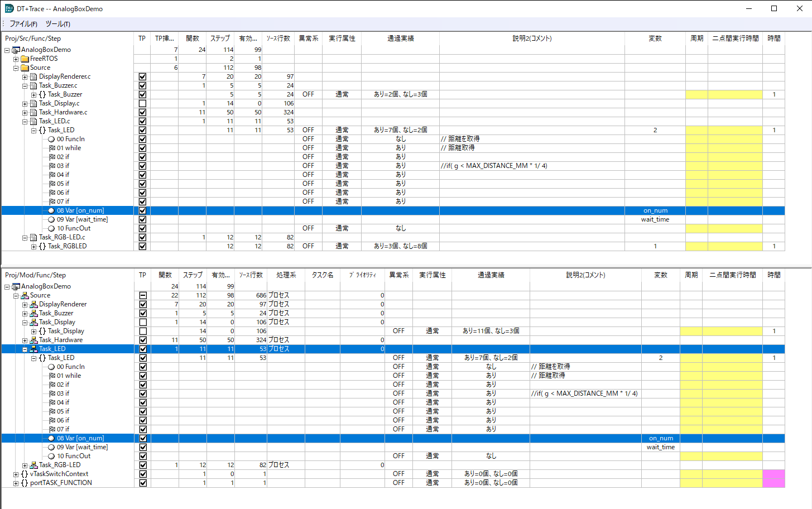Toggle TP checkbox for upper 03 if row

click(x=142, y=166)
